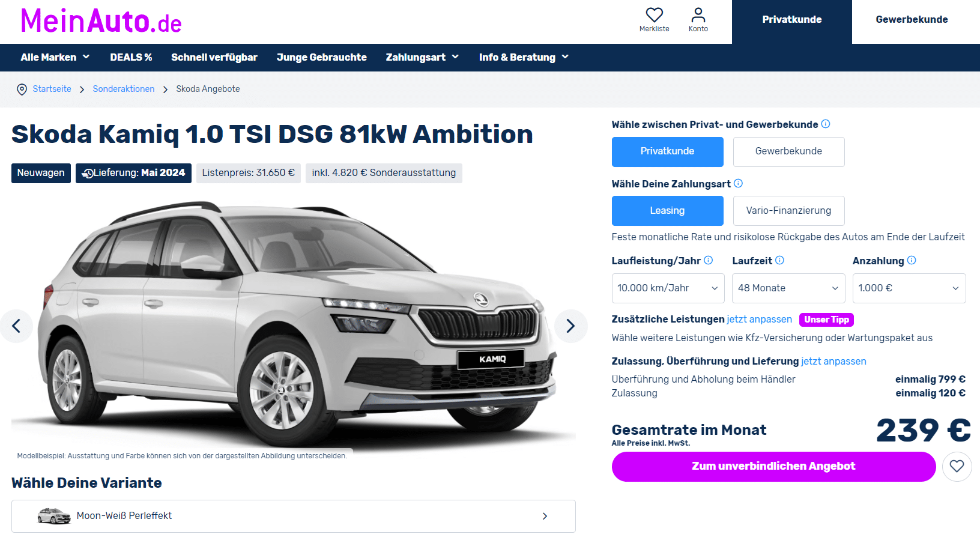Add offer to wishlist via heart button
This screenshot has width=980, height=543.
957,467
